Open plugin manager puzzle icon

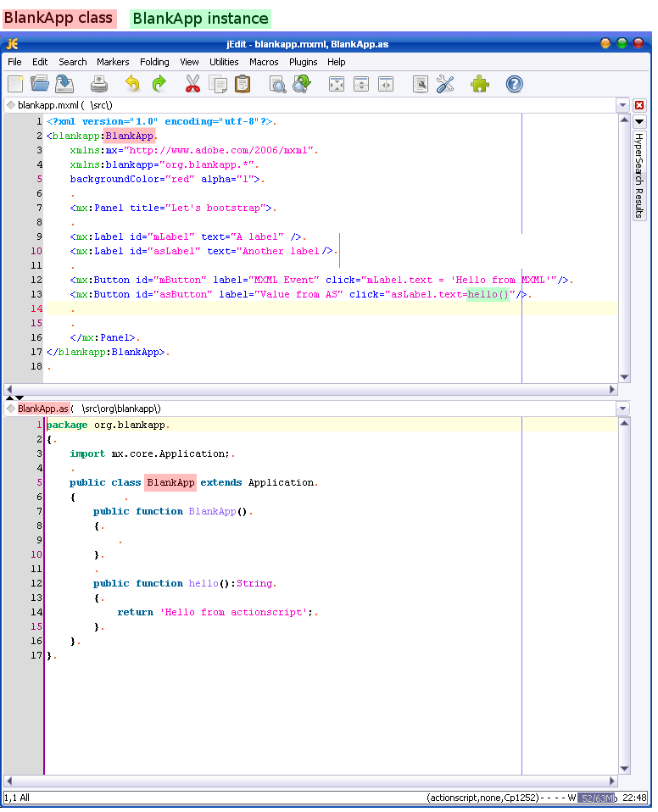click(x=480, y=84)
